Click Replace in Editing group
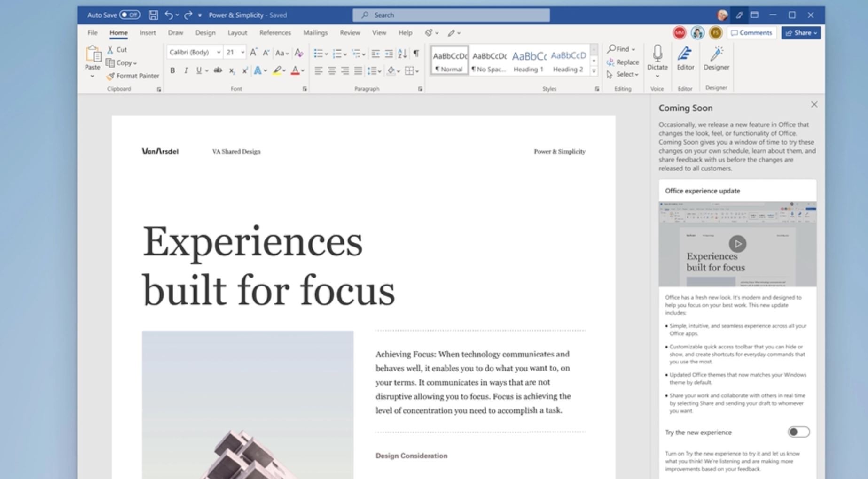This screenshot has height=479, width=868. coord(622,62)
